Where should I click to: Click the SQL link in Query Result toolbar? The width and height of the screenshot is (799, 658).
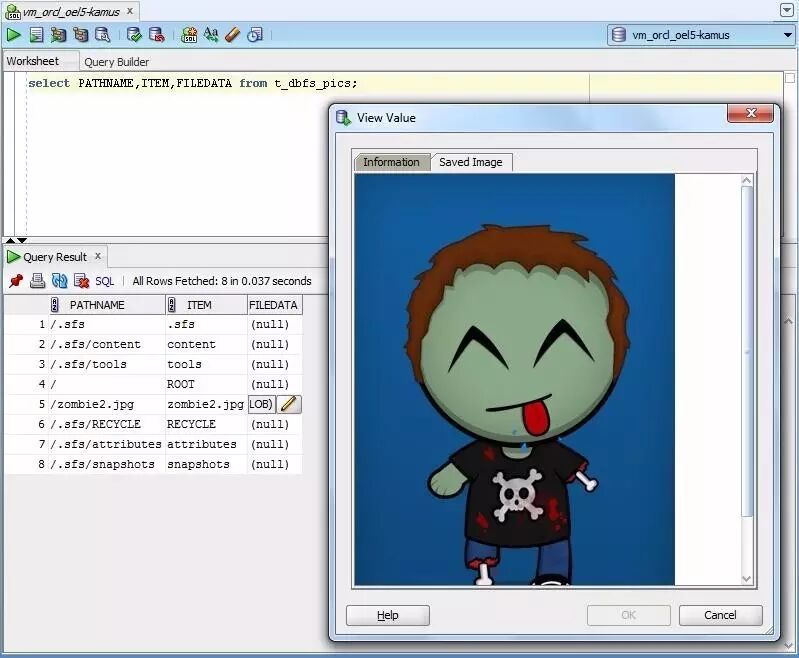coord(104,281)
